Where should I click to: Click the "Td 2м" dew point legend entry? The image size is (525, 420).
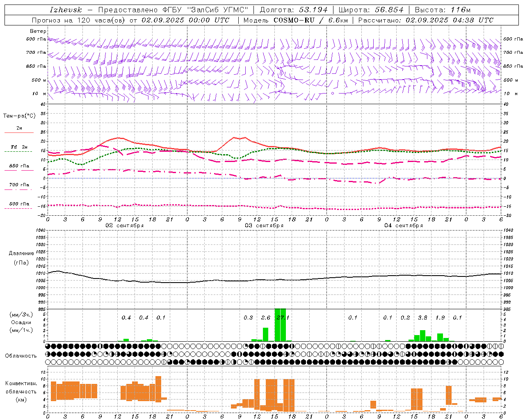(x=19, y=147)
